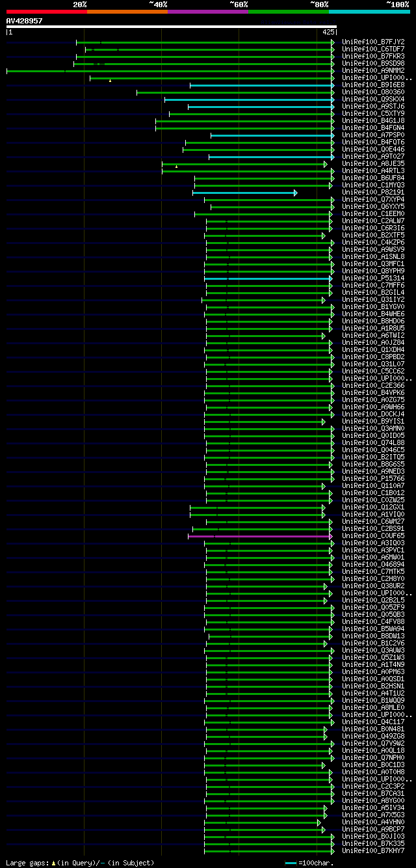The width and height of the screenshot is (416, 868).
Task: Select the label UniRef100_A4VHN0
Action: (373, 822)
